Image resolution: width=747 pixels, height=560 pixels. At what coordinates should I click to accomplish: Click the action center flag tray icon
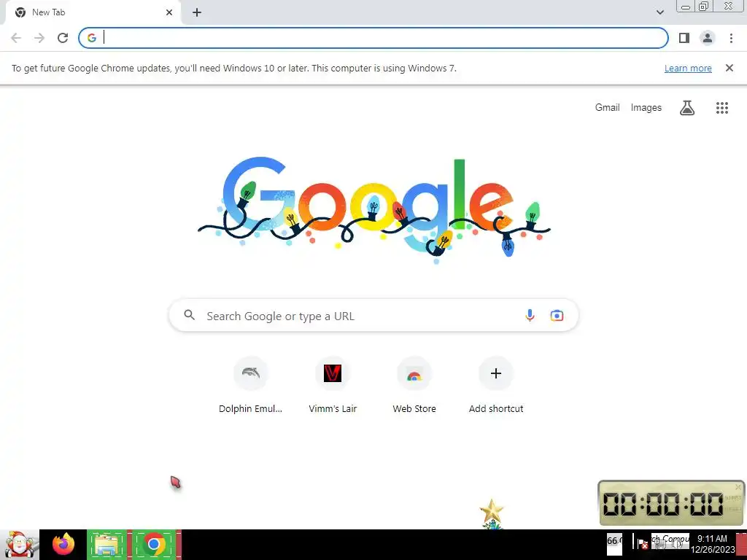(641, 543)
